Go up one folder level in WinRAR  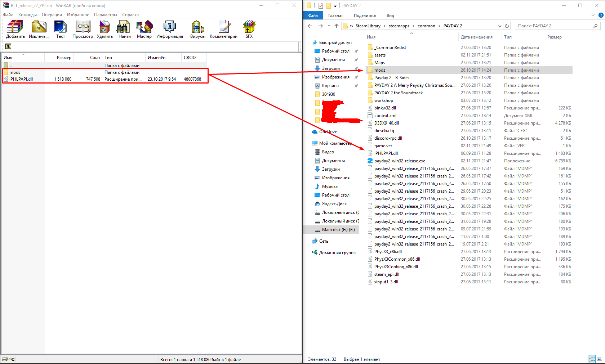[8, 46]
